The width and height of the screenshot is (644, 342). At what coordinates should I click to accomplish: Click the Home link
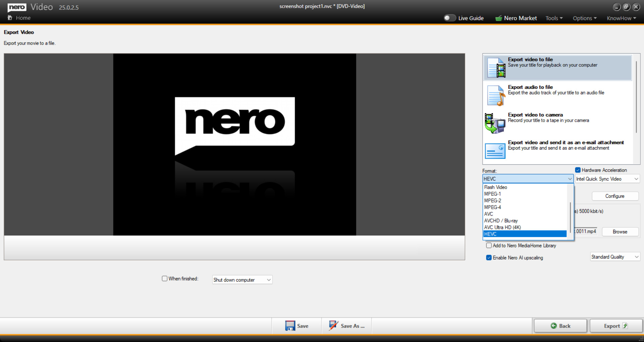[x=23, y=18]
